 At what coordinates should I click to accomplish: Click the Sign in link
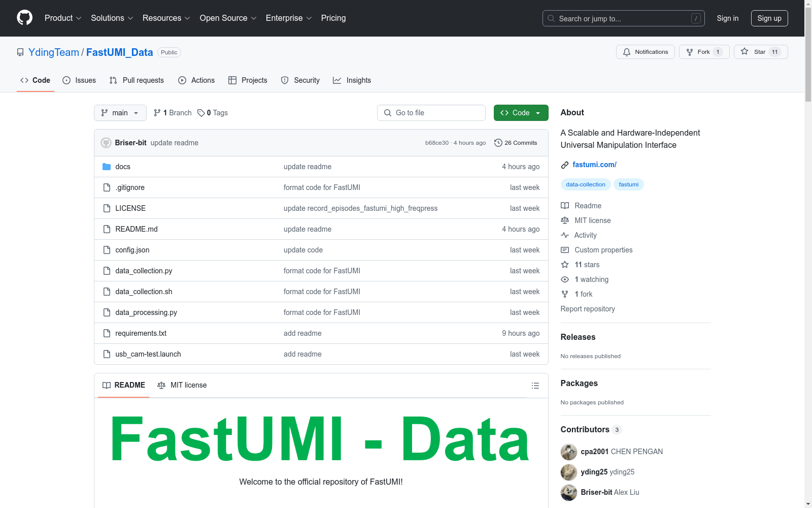pyautogui.click(x=728, y=18)
